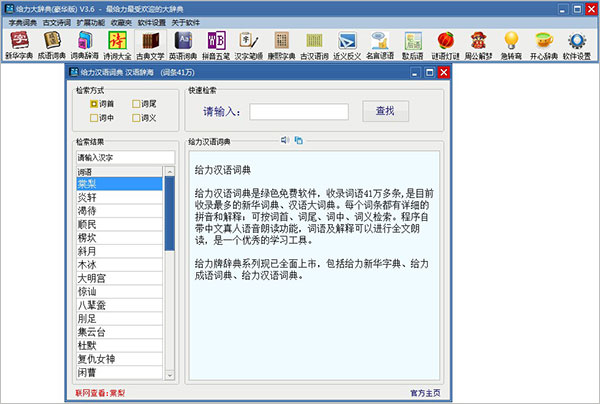Click the list scroll down arrow

[x=170, y=375]
